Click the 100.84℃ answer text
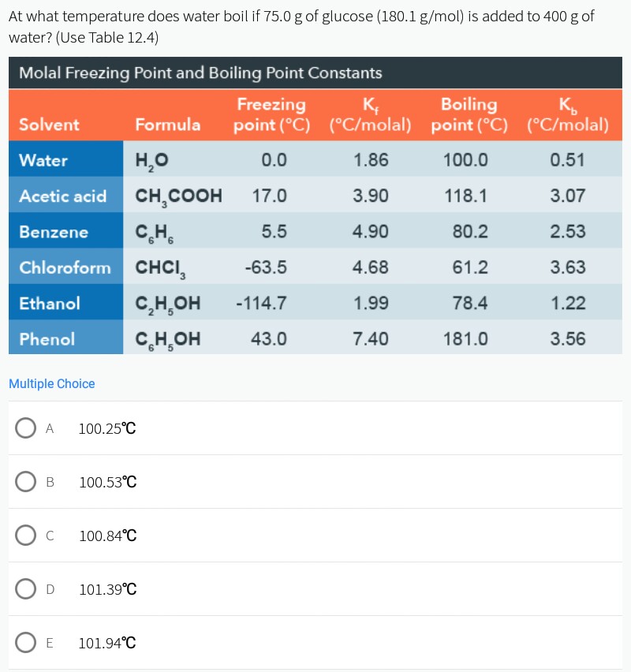 (106, 536)
